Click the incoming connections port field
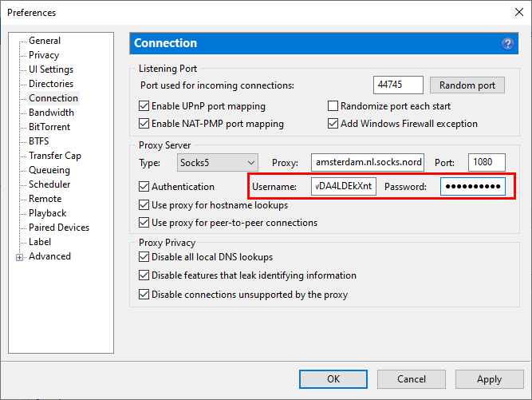The image size is (532, 400). (397, 85)
